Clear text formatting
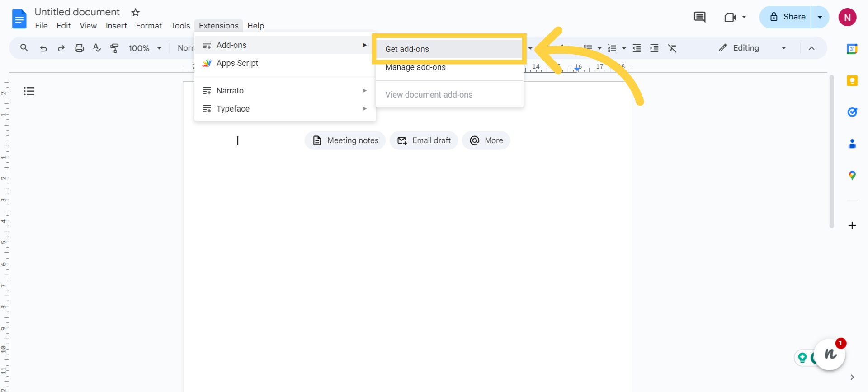868x392 pixels. tap(672, 48)
